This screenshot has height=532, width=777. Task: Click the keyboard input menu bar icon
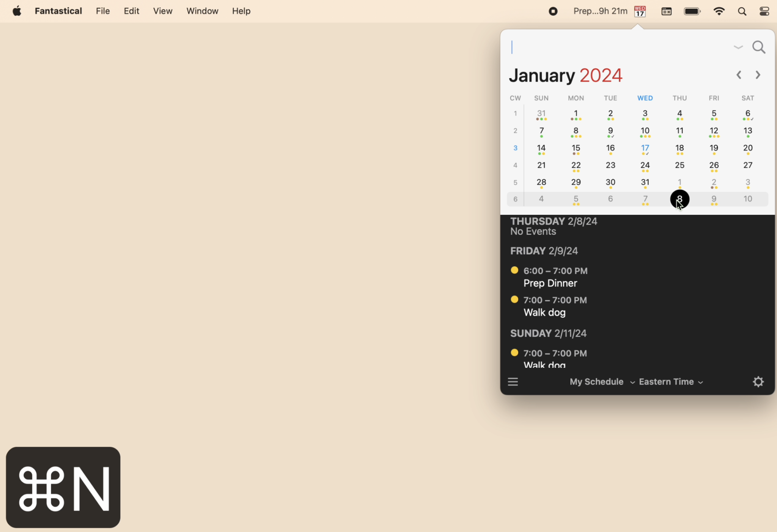tap(667, 11)
